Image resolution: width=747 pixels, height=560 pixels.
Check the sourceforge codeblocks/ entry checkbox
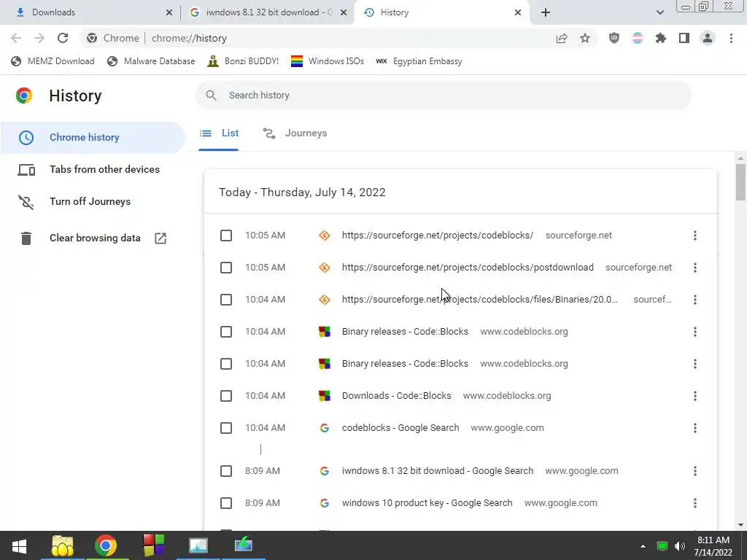pyautogui.click(x=226, y=236)
